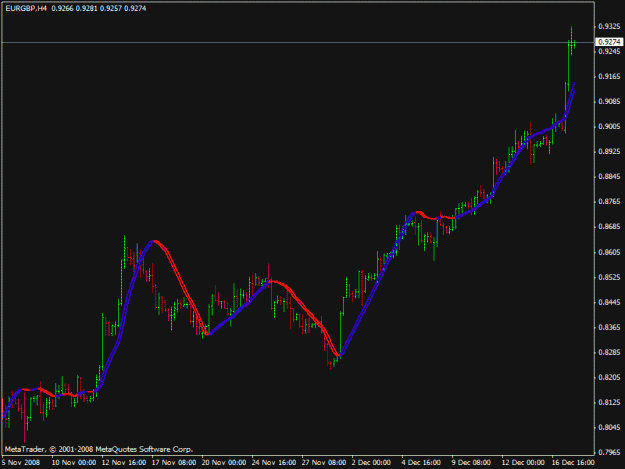This screenshot has width=625, height=469.
Task: Click the 9 Dec 08:00 time label
Action: click(x=471, y=463)
